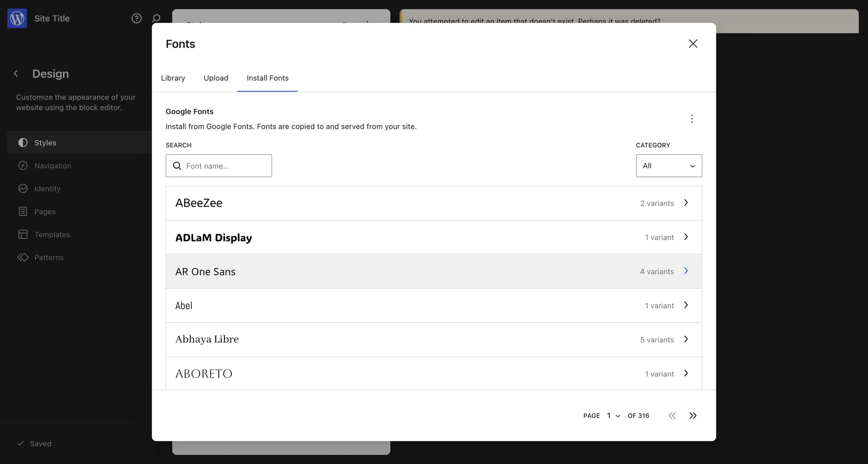Viewport: 868px width, 464px height.
Task: Go to last page of fonts
Action: (693, 416)
